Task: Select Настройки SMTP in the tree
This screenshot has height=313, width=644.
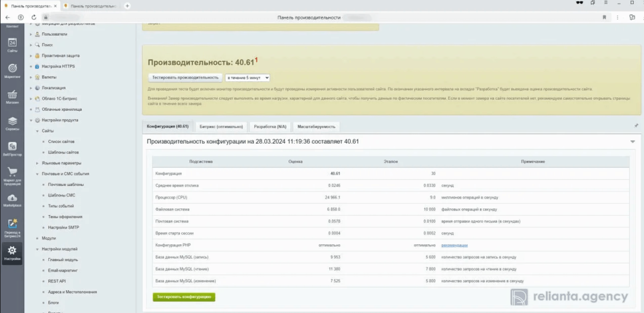Action: pyautogui.click(x=63, y=227)
